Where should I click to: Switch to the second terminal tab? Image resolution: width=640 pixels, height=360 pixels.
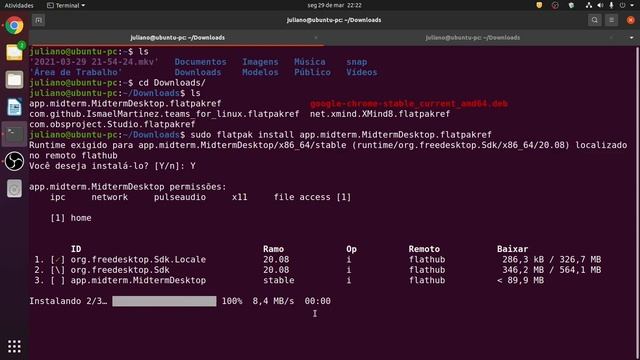pos(473,38)
